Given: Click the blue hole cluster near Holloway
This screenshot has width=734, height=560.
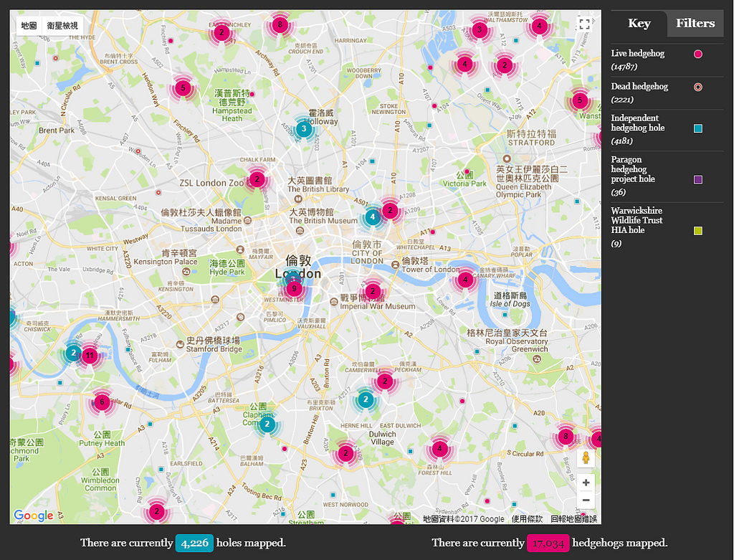Looking at the screenshot, I should coord(304,129).
